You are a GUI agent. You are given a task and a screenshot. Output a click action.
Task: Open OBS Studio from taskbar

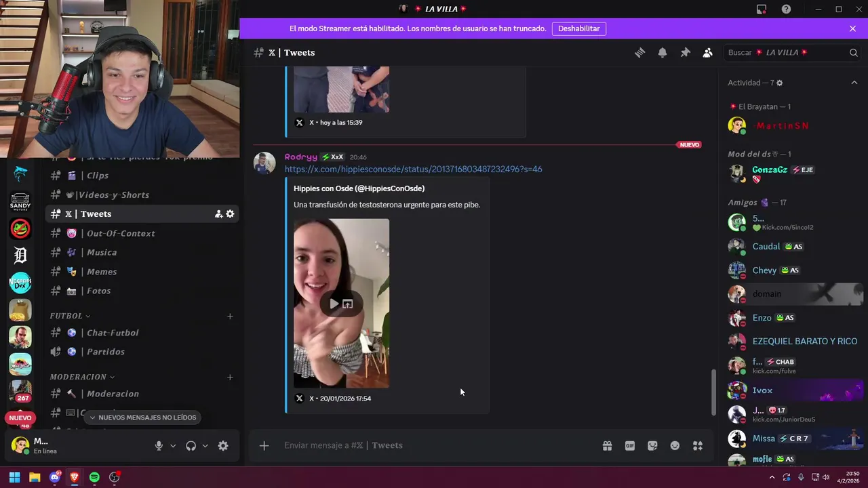[115, 477]
